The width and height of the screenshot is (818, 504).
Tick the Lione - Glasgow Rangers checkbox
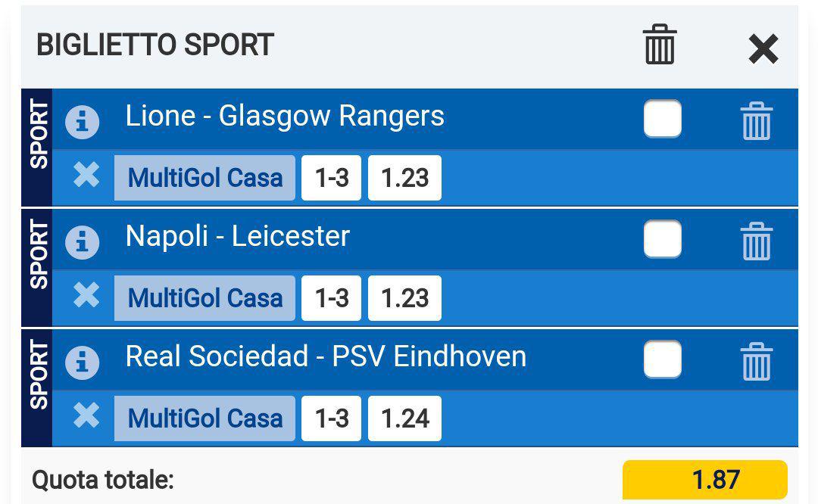pos(662,119)
